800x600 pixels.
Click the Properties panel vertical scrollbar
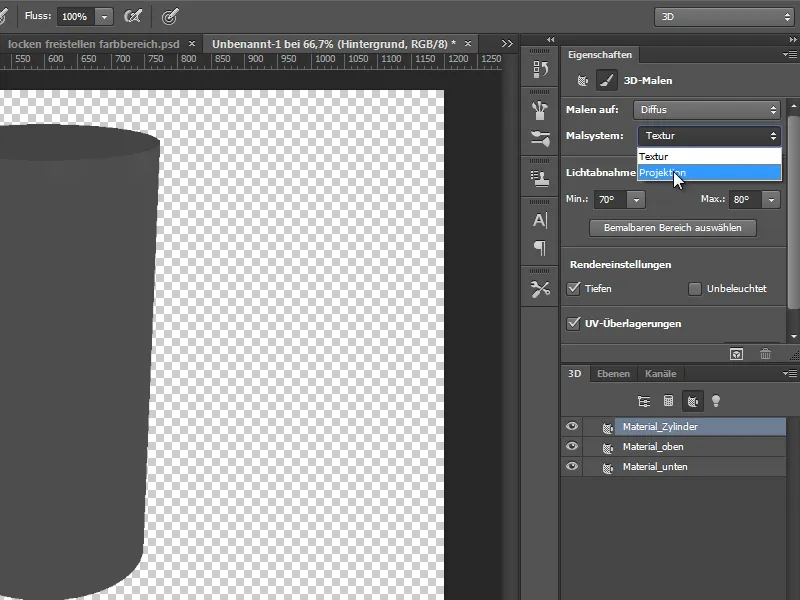pos(793,212)
